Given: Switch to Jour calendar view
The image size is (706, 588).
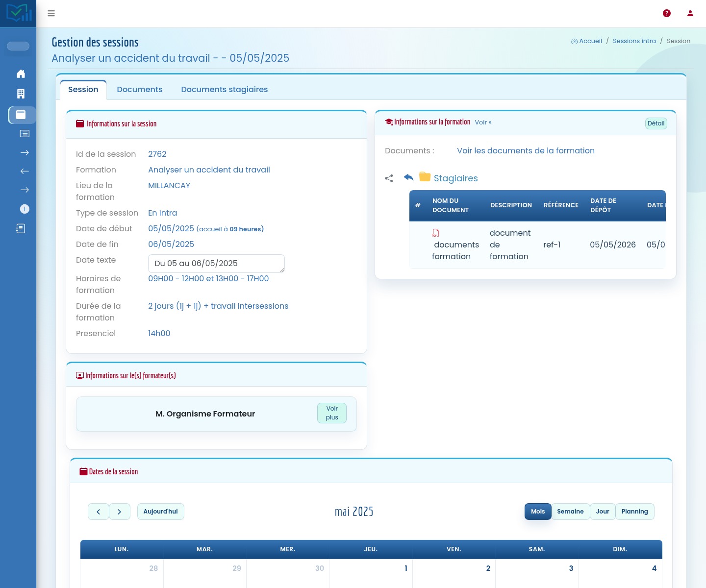Looking at the screenshot, I should pos(603,512).
